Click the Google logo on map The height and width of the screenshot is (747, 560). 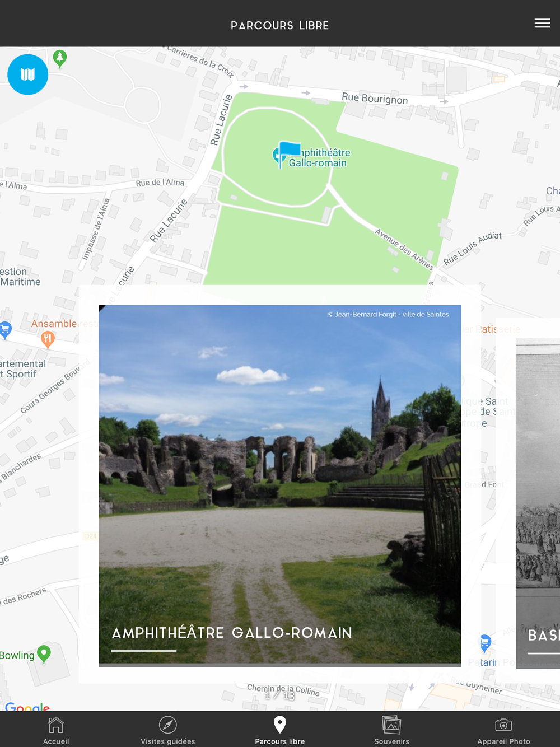coord(27,707)
